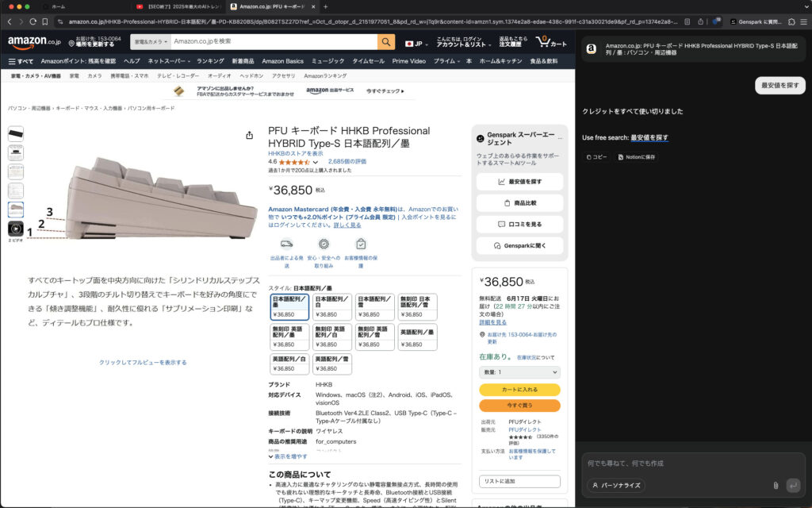Viewport: 812px width, 508px height.
Task: Click the お客様情報の保護 clipboard icon
Action: tap(361, 244)
